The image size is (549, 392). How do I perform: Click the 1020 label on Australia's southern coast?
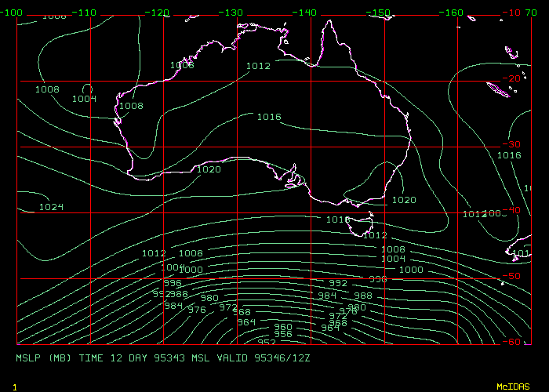209,169
